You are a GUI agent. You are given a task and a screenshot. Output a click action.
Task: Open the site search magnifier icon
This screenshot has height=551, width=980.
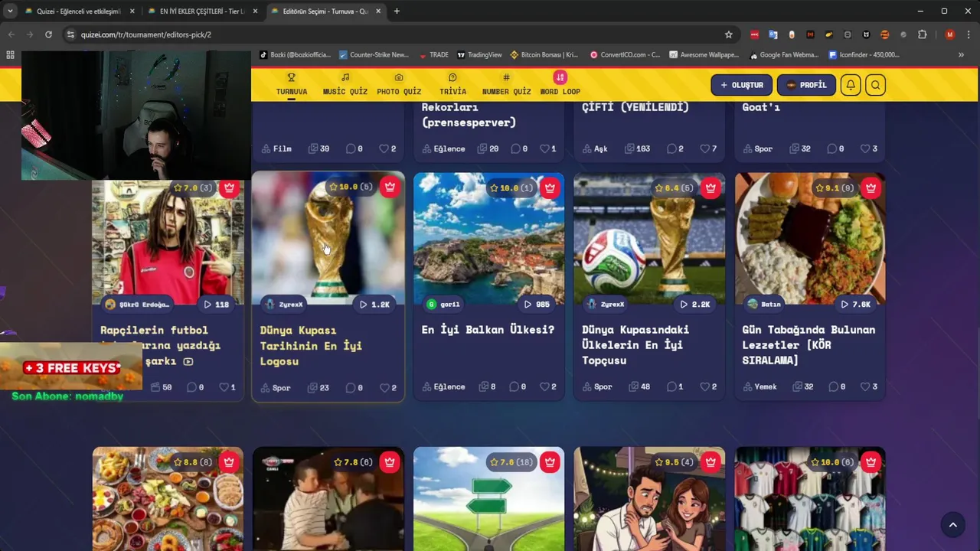pos(876,85)
